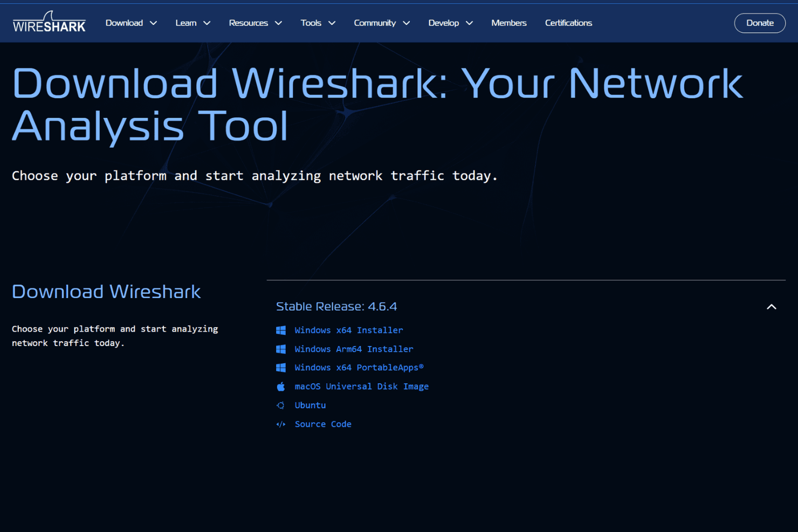Open the Download menu label
The width and height of the screenshot is (798, 532).
click(124, 23)
